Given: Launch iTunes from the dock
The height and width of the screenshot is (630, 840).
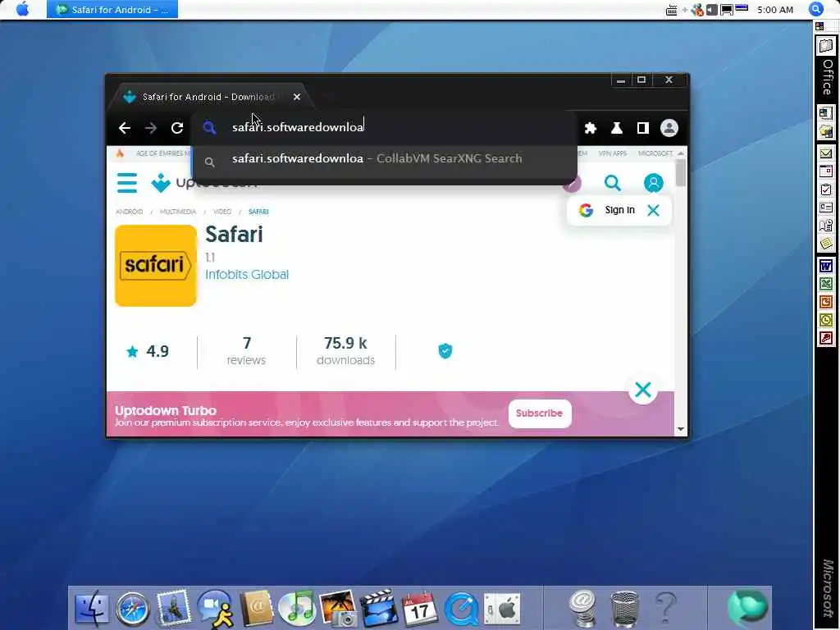Looking at the screenshot, I should pyautogui.click(x=296, y=609).
